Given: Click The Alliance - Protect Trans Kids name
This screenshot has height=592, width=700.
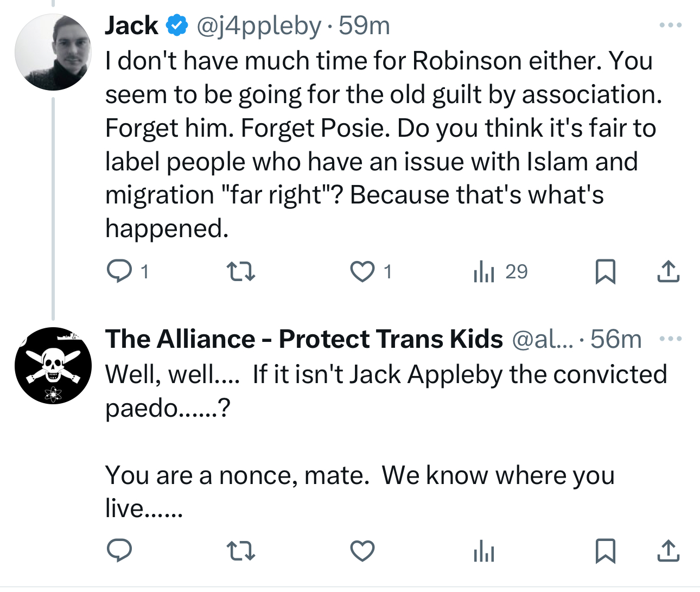Looking at the screenshot, I should tap(304, 339).
